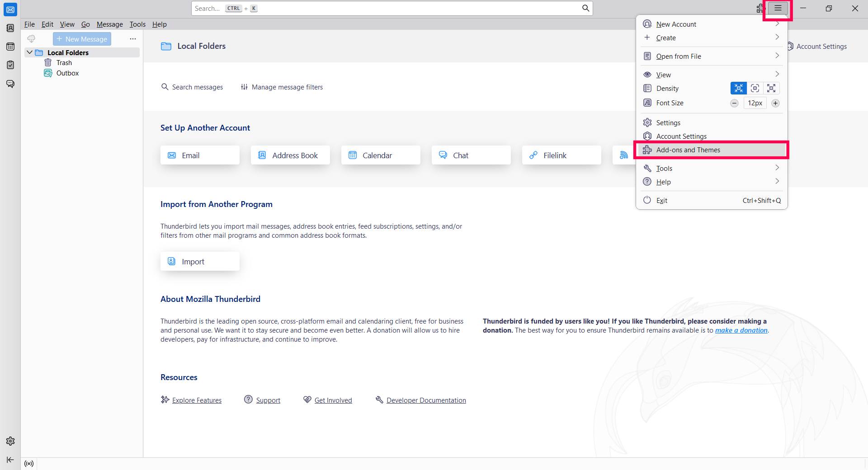Open the Edit menu
The image size is (868, 470).
[47, 24]
